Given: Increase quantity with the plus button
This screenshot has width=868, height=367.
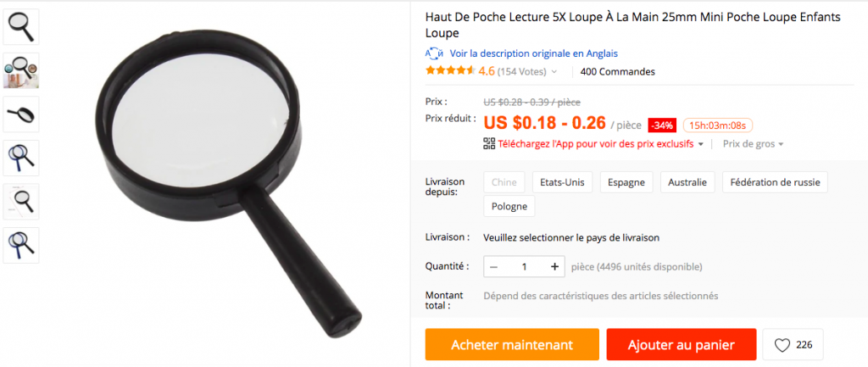Looking at the screenshot, I should (x=554, y=267).
